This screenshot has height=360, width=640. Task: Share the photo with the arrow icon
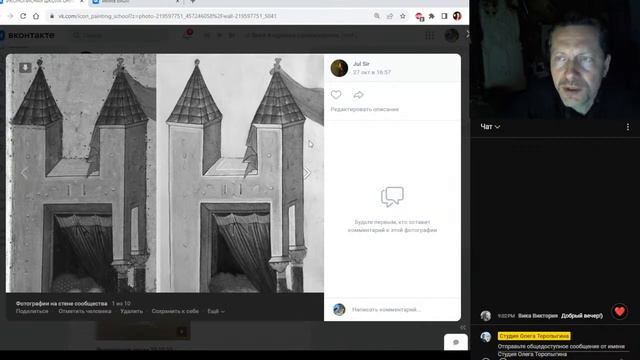point(358,95)
